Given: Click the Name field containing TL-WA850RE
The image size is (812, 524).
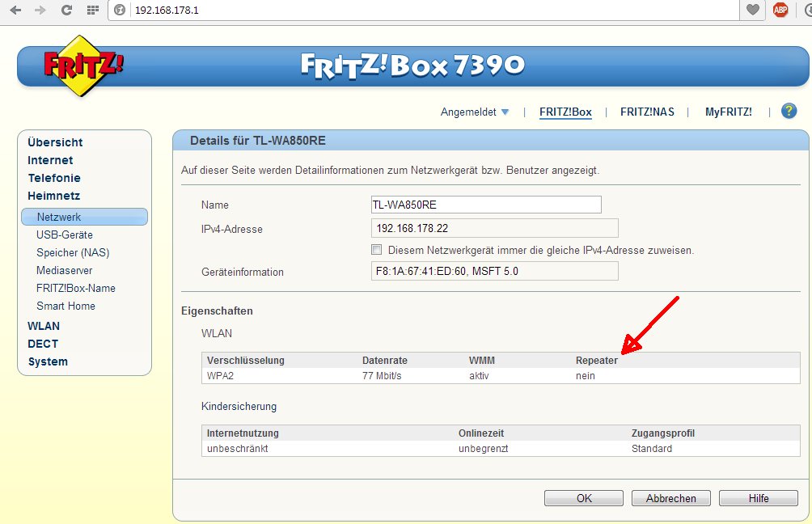Looking at the screenshot, I should point(486,205).
